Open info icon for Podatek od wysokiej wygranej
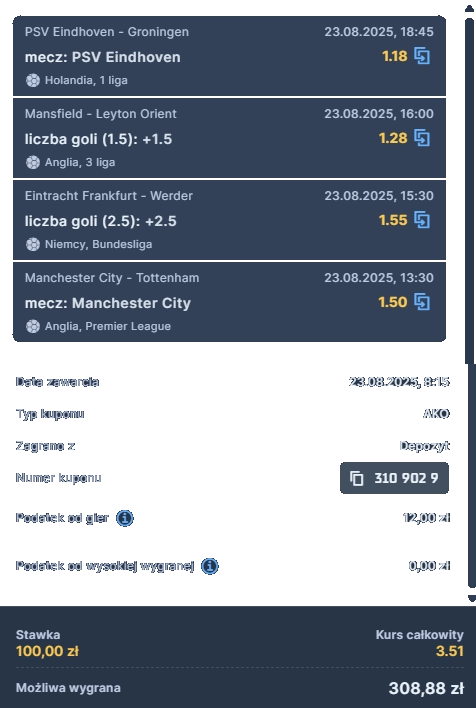Viewport: 476px width, 708px height. (210, 566)
